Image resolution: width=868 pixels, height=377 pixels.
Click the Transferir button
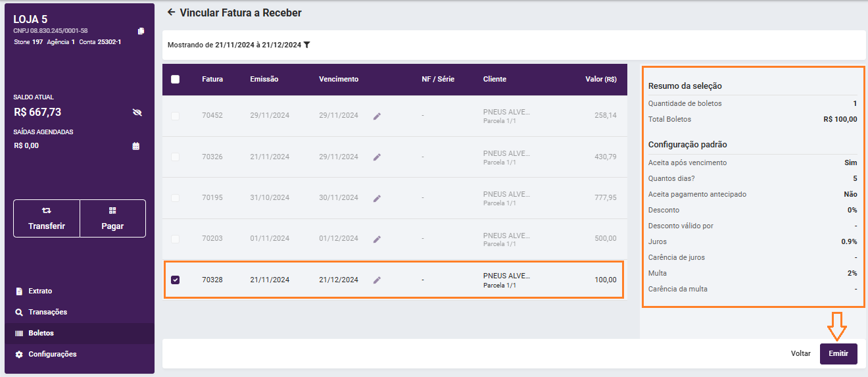pyautogui.click(x=47, y=218)
